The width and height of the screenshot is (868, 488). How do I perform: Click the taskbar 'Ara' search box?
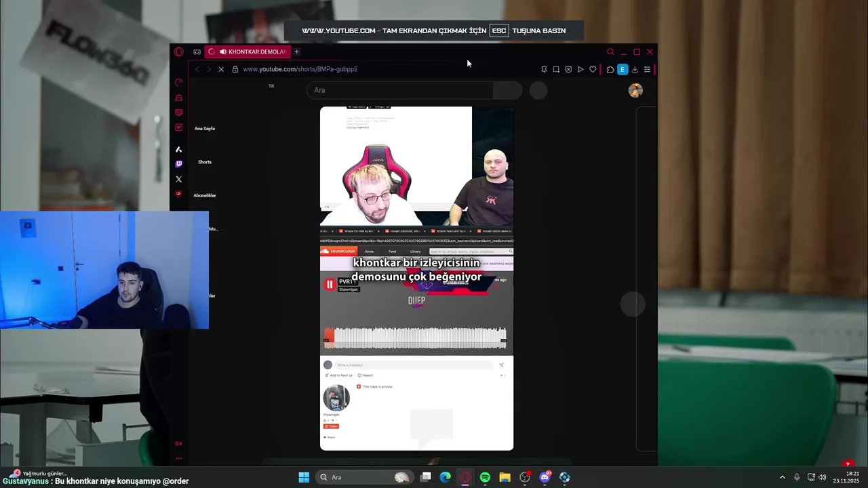coord(364,477)
